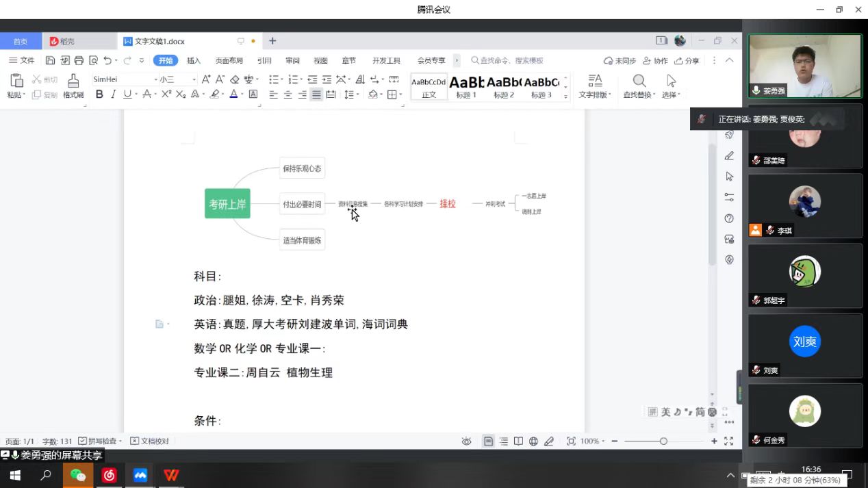The image size is (868, 488).
Task: Open Find and Replace (查找替换)
Action: [x=639, y=86]
